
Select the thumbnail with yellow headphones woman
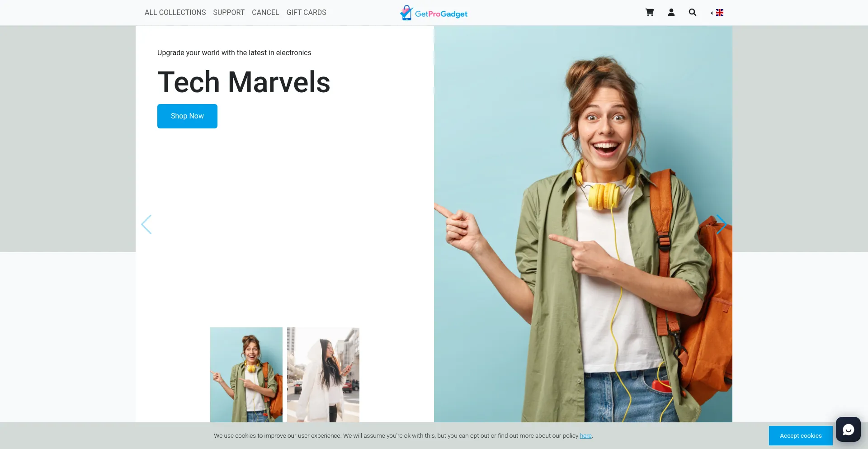(246, 374)
